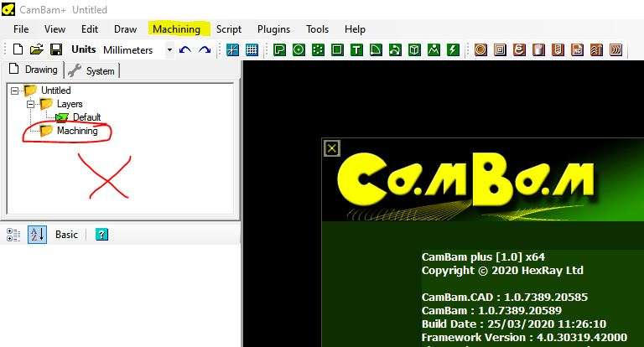Click the green 3D cube tool icon
The image size is (644, 347).
click(x=414, y=50)
